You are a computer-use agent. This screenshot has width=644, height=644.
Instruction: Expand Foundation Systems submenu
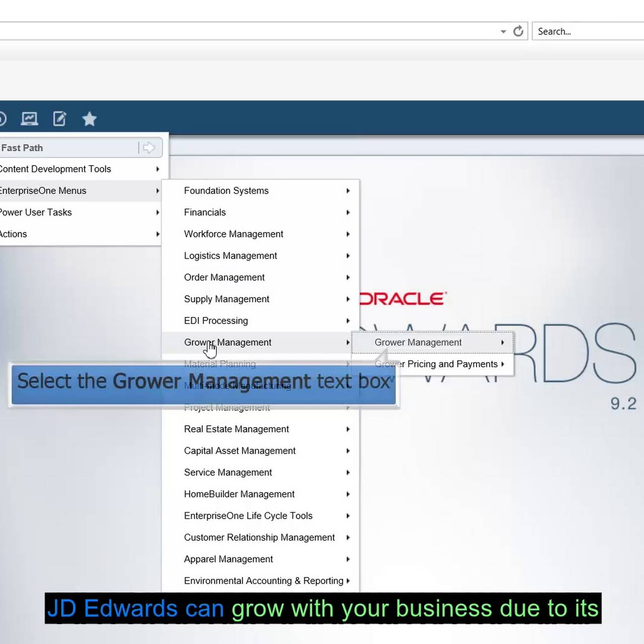(x=261, y=191)
